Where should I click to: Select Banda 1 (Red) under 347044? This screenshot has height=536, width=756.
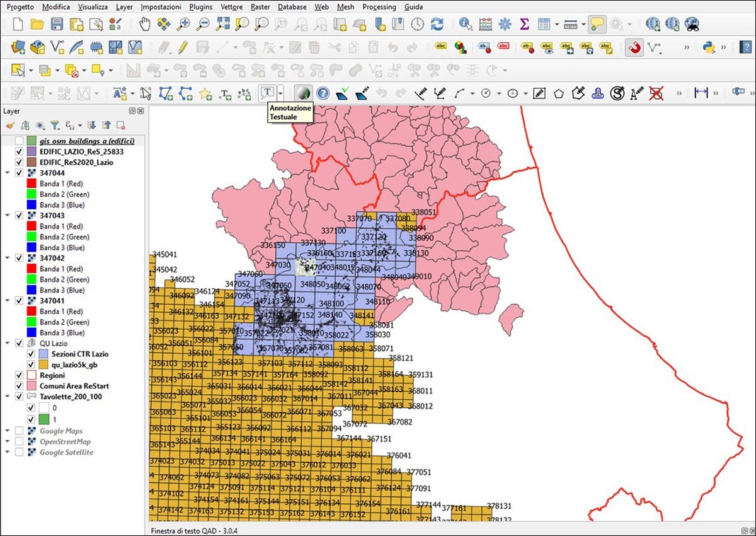(62, 184)
